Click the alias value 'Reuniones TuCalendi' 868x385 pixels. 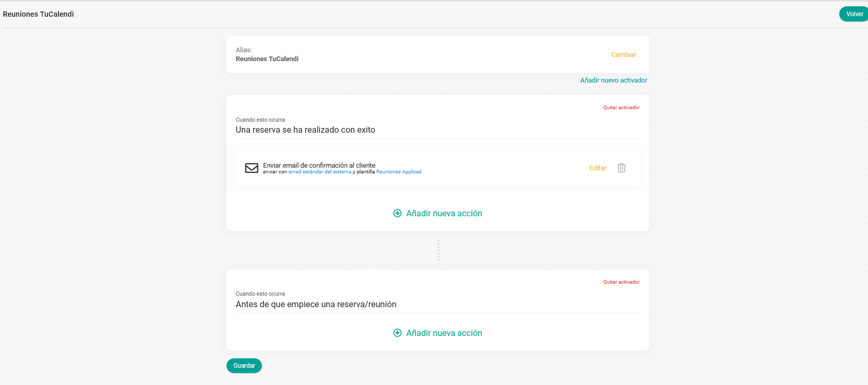pos(267,59)
